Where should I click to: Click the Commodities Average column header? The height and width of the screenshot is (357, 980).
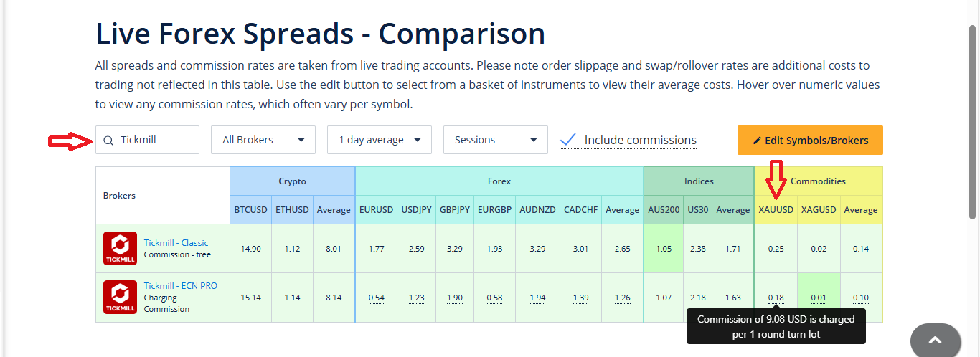[x=861, y=210]
